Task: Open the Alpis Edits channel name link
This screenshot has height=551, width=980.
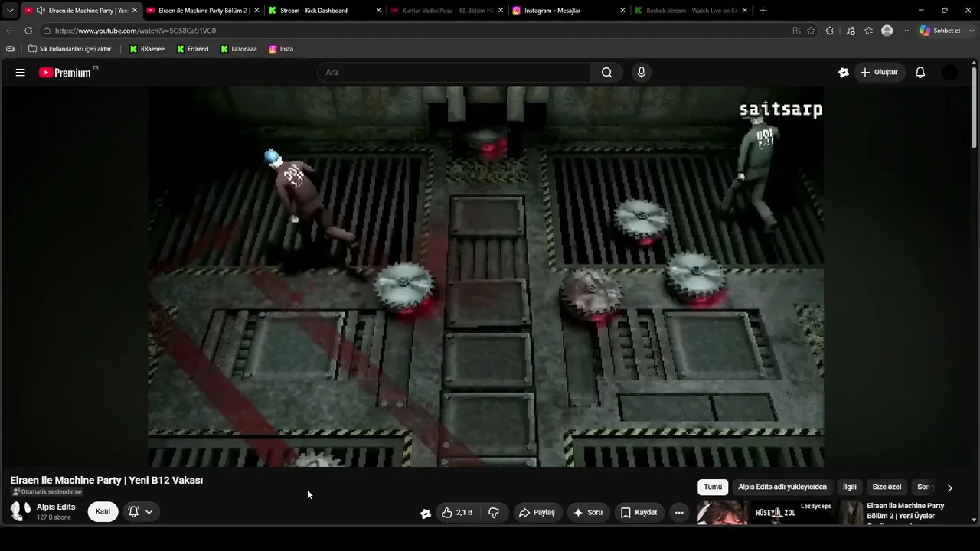Action: pyautogui.click(x=56, y=507)
